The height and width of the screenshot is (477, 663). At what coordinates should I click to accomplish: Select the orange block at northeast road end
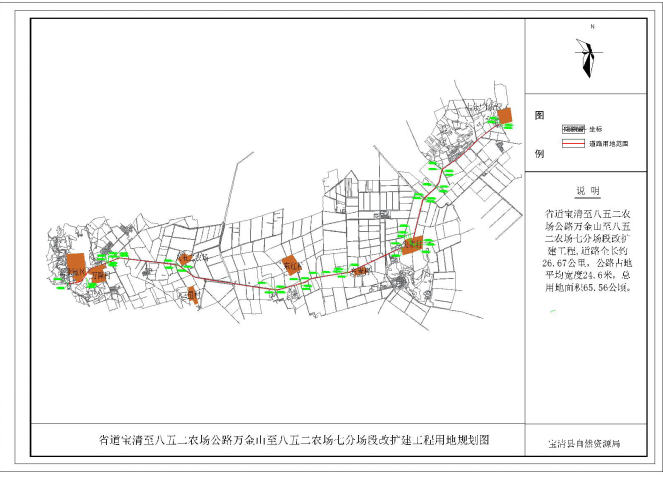(x=505, y=116)
